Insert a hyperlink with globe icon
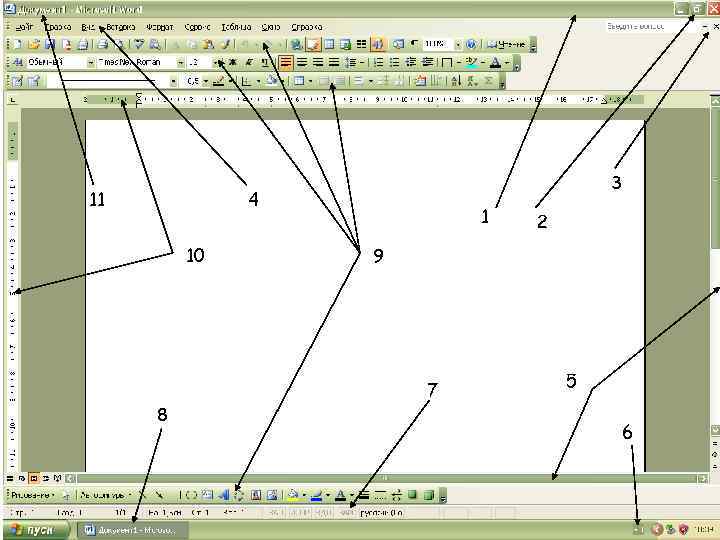 click(297, 44)
